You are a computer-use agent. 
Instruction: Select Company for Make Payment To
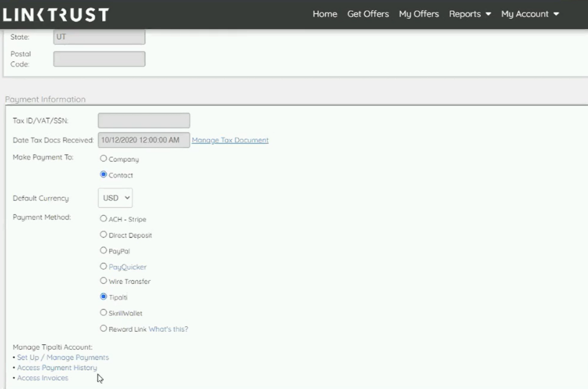point(104,159)
